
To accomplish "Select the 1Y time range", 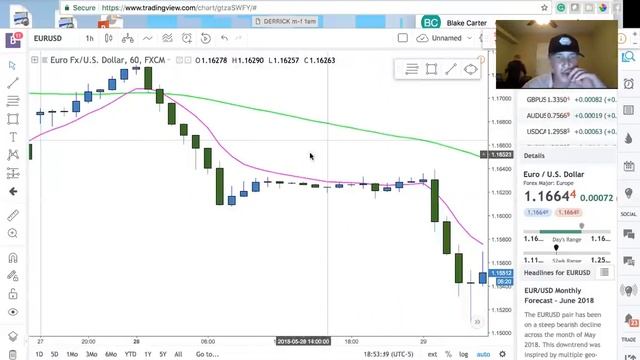I will pyautogui.click(x=148, y=354).
